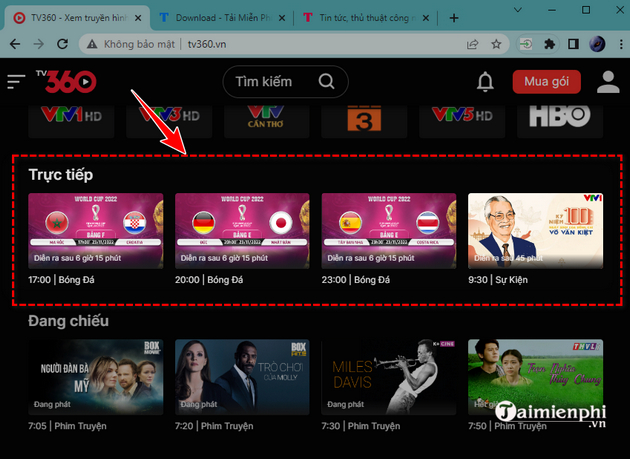The image size is (630, 459).
Task: Click the Mua gói button
Action: click(x=546, y=82)
